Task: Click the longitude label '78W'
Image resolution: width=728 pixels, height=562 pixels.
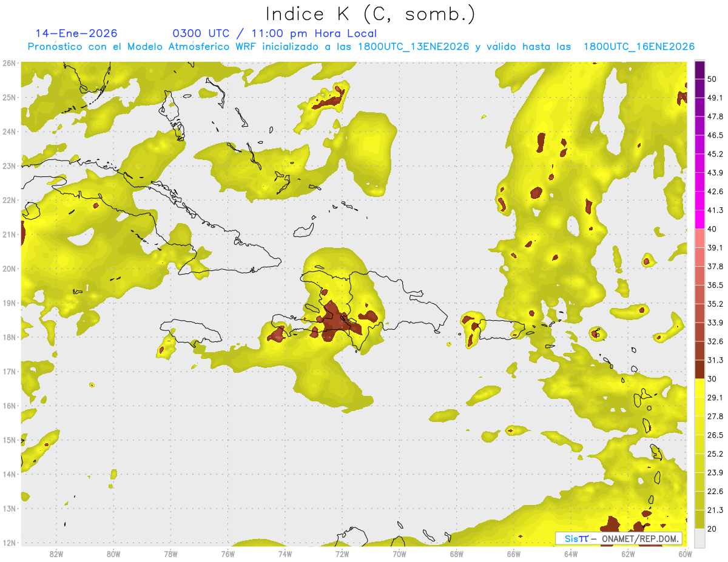Action: [x=170, y=554]
